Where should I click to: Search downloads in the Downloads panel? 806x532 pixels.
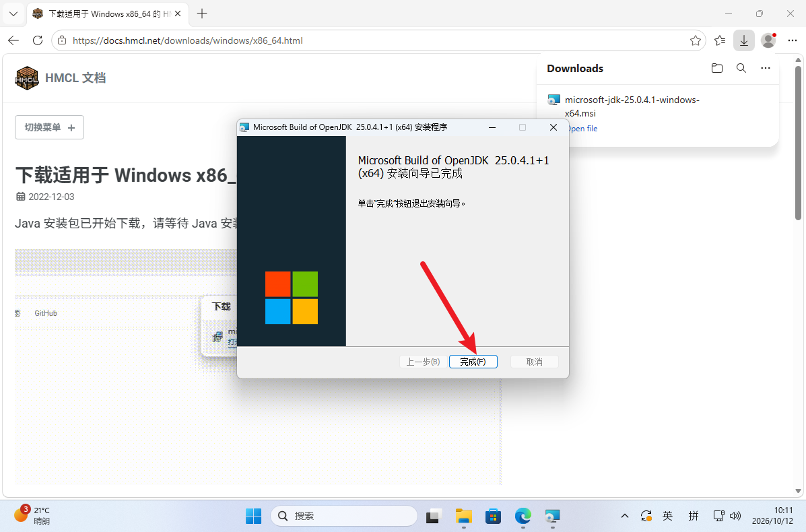click(741, 69)
